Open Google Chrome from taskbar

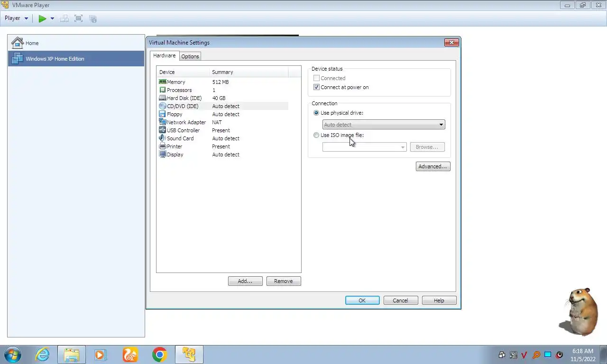159,355
